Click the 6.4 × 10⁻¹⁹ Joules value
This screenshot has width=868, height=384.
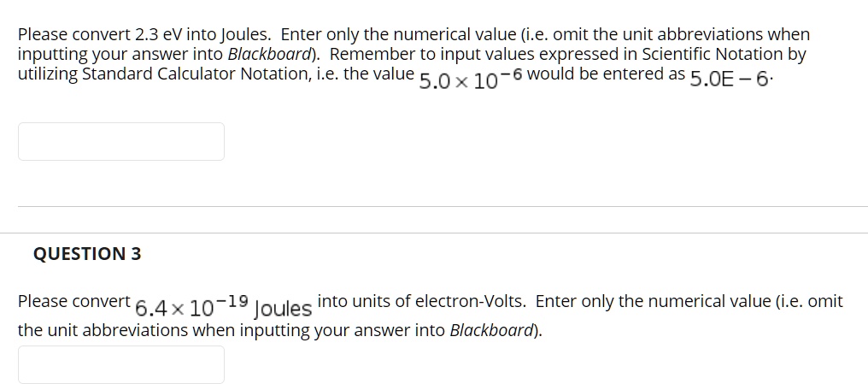[224, 306]
